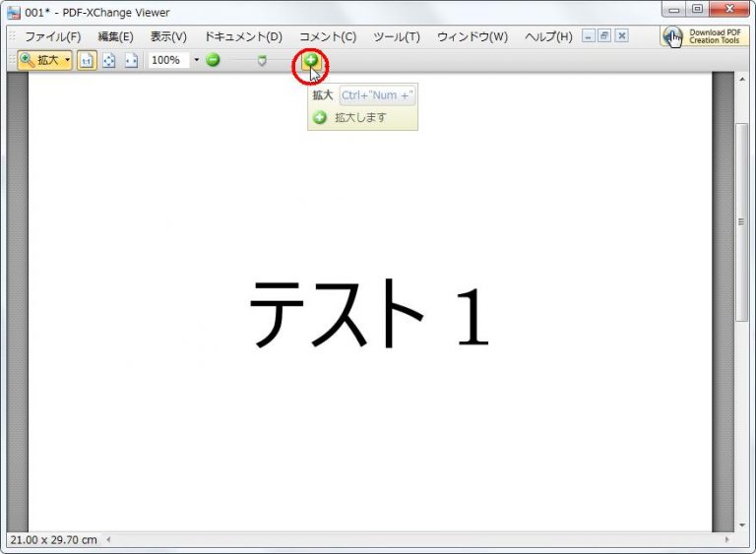Image resolution: width=756 pixels, height=554 pixels.
Task: Expand the 拡大 zoom tool dropdown arrow
Action: (67, 61)
